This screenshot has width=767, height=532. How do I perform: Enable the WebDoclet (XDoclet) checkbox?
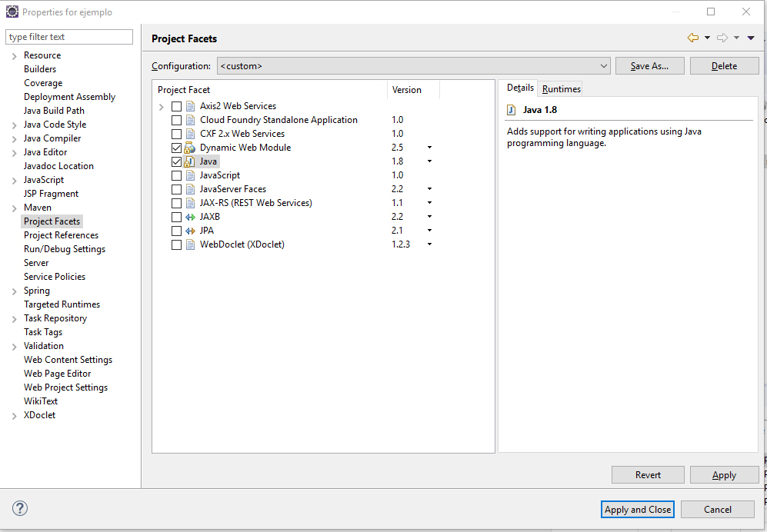click(177, 244)
